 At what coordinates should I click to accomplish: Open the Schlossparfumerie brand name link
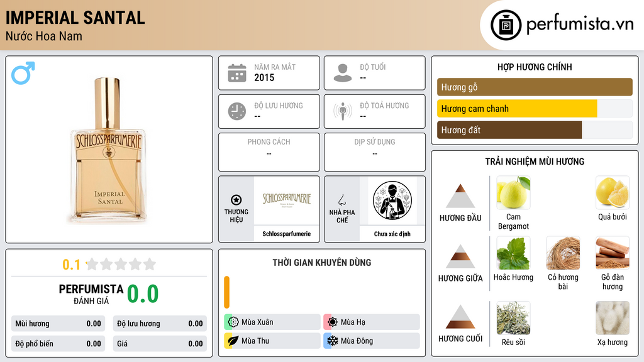click(287, 234)
